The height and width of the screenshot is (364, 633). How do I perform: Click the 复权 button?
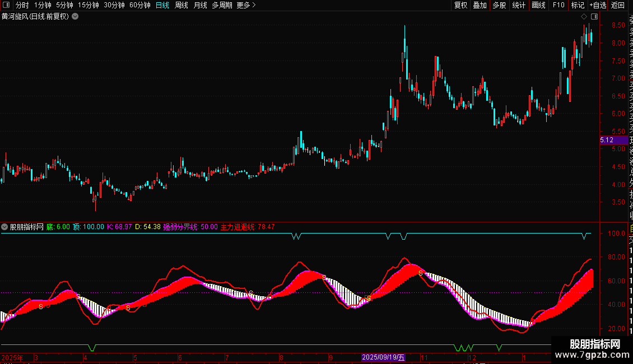coord(460,5)
